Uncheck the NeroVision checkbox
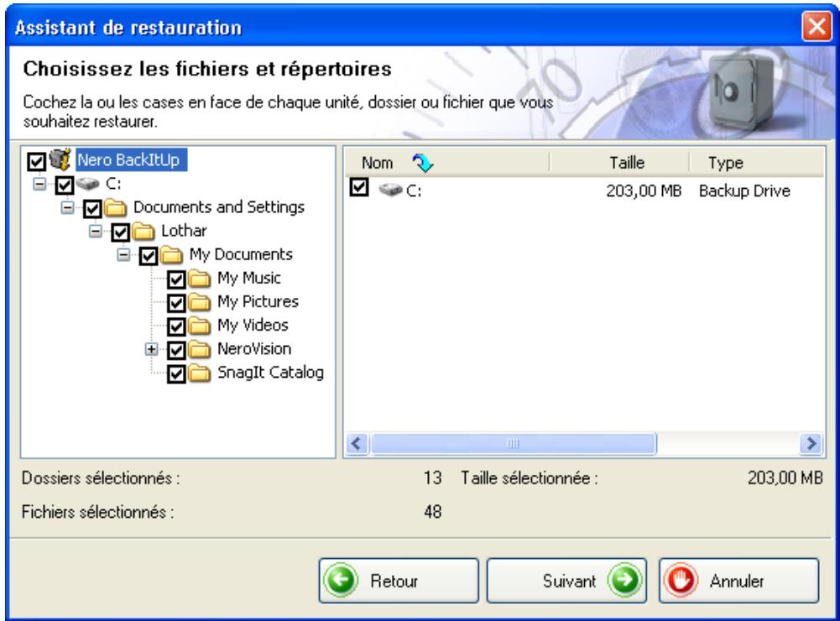The image size is (840, 621). (176, 351)
